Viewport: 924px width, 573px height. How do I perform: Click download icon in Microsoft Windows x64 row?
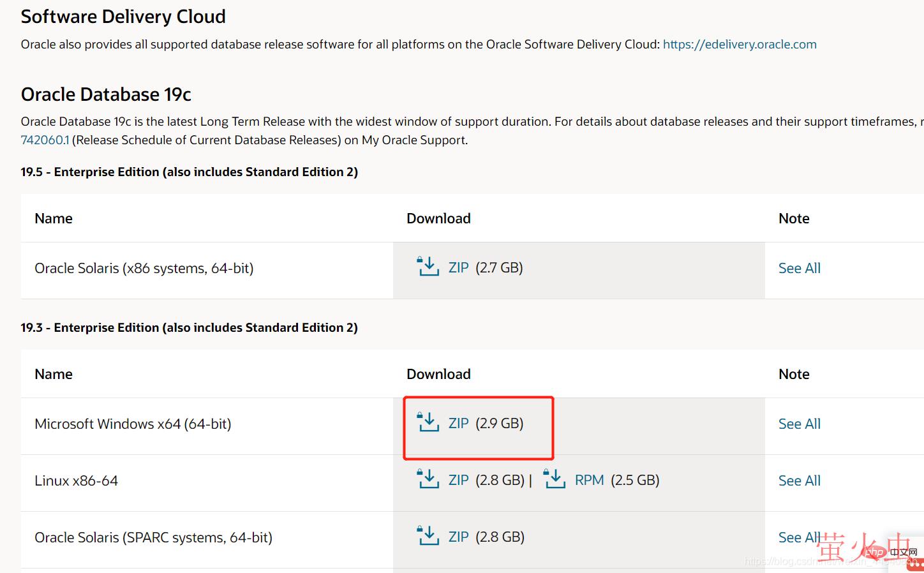click(x=428, y=422)
